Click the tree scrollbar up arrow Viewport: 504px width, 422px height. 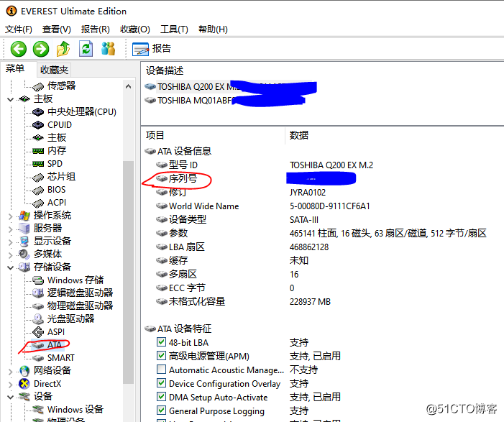pos(128,86)
